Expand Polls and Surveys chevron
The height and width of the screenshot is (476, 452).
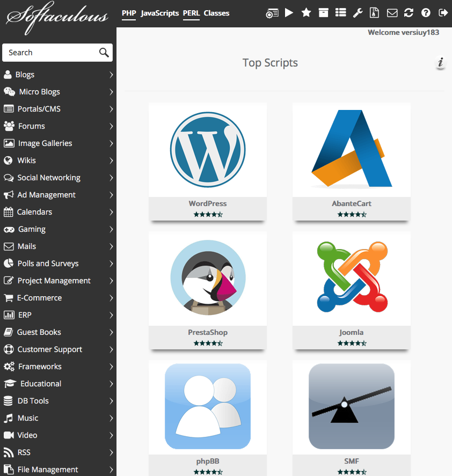(111, 263)
